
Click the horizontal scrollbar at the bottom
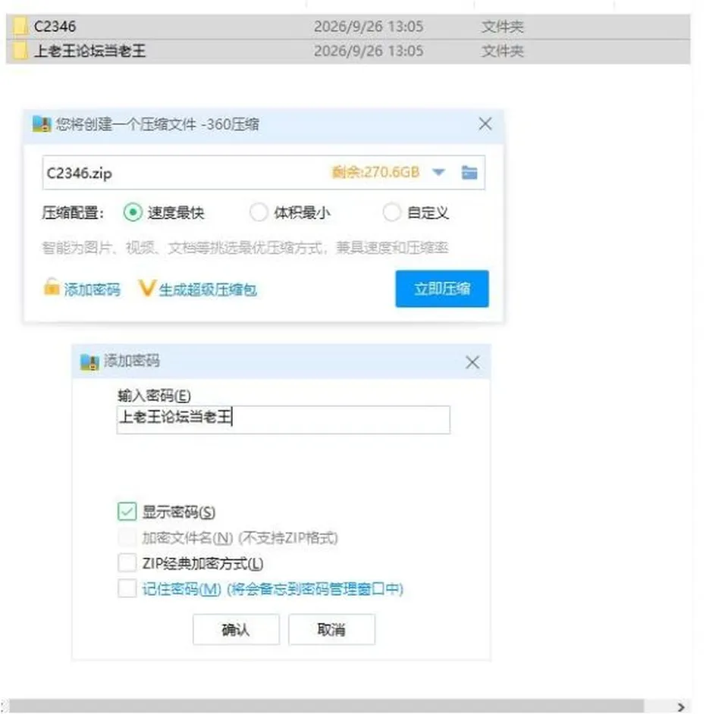point(325,706)
